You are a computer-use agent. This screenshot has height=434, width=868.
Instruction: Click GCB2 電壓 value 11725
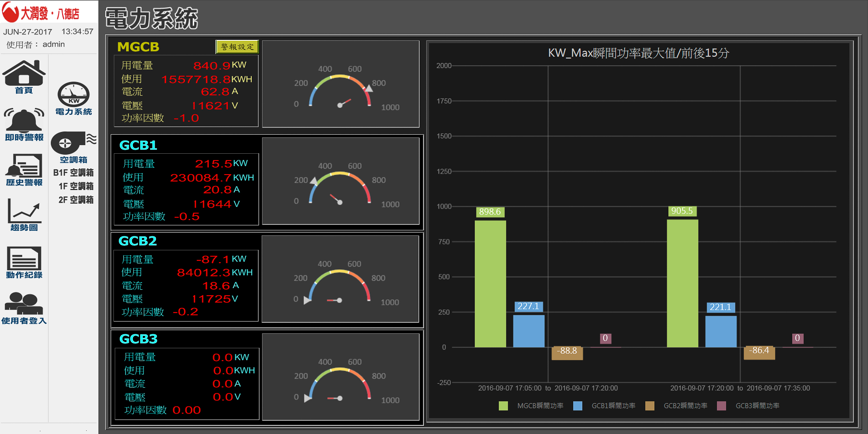click(211, 299)
